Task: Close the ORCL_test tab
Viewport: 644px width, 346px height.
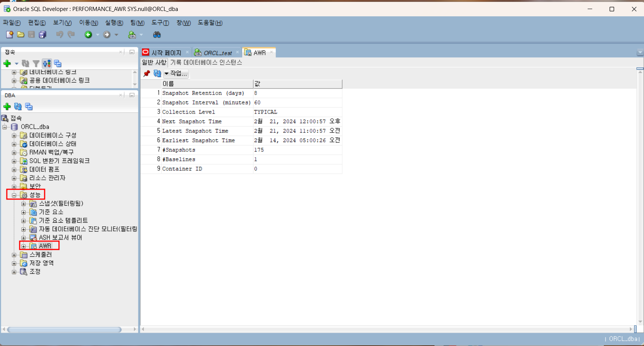Action: pos(237,52)
